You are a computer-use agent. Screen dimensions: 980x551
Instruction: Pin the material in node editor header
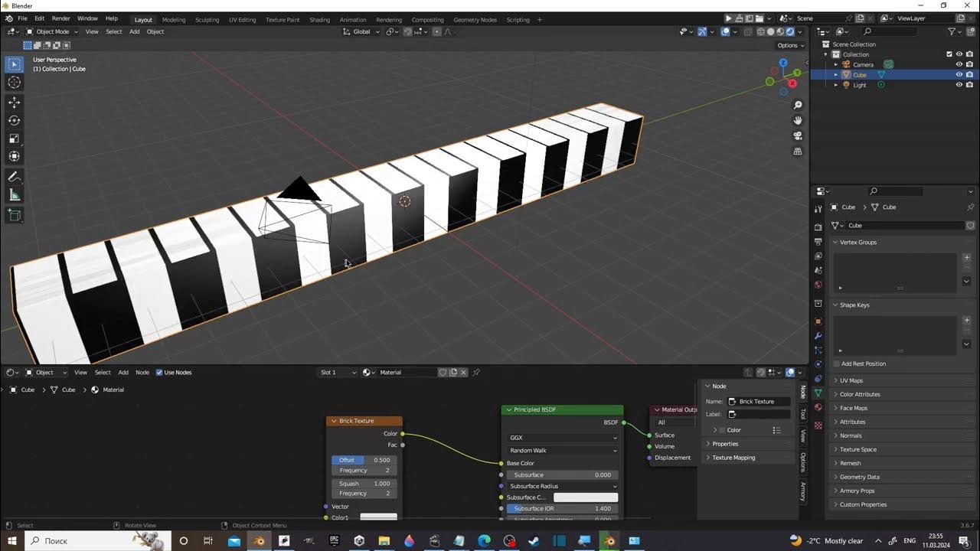(x=476, y=373)
